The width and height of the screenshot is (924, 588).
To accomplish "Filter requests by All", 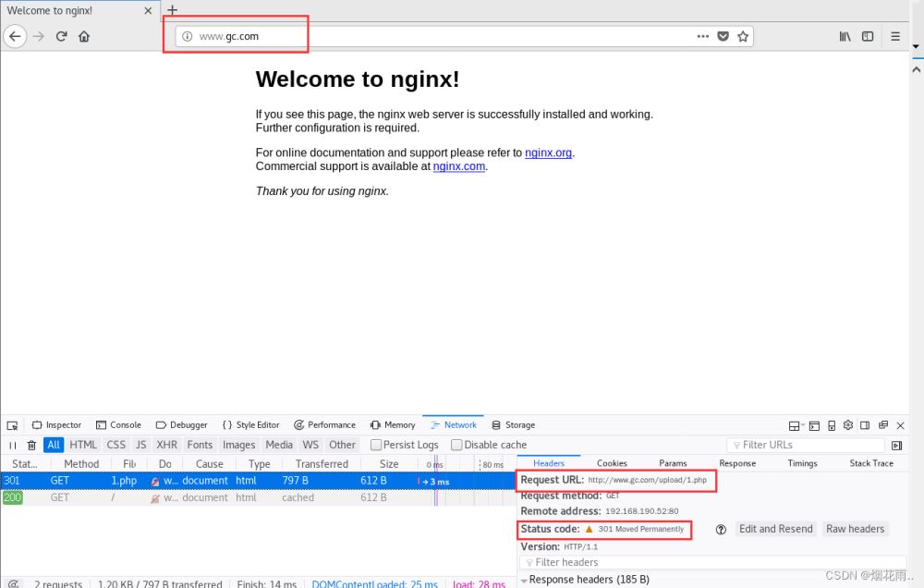I will 54,445.
